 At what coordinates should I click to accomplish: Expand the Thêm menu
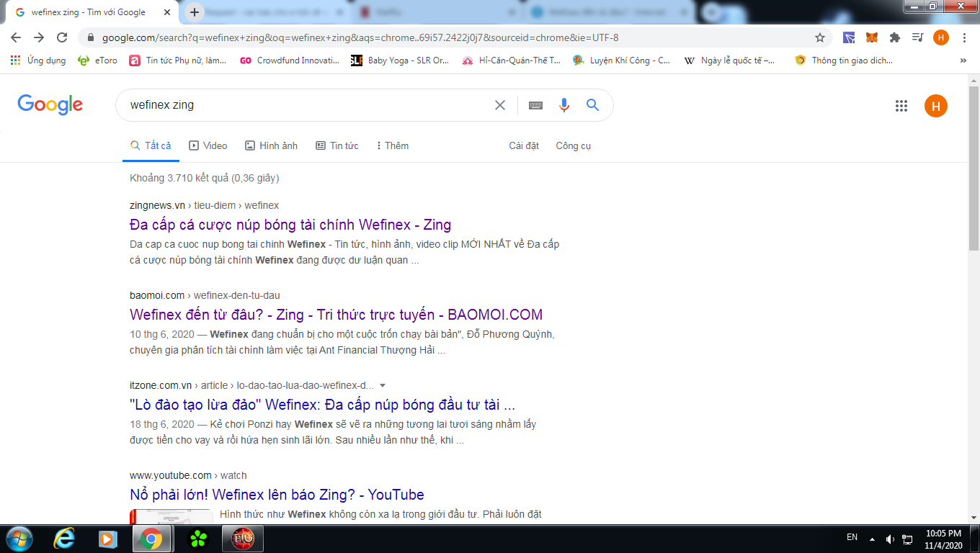click(393, 145)
